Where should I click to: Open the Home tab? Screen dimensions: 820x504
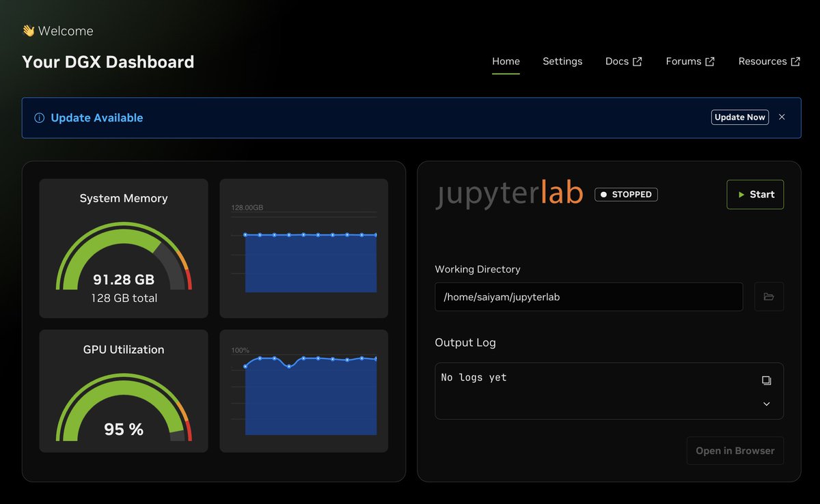[506, 61]
